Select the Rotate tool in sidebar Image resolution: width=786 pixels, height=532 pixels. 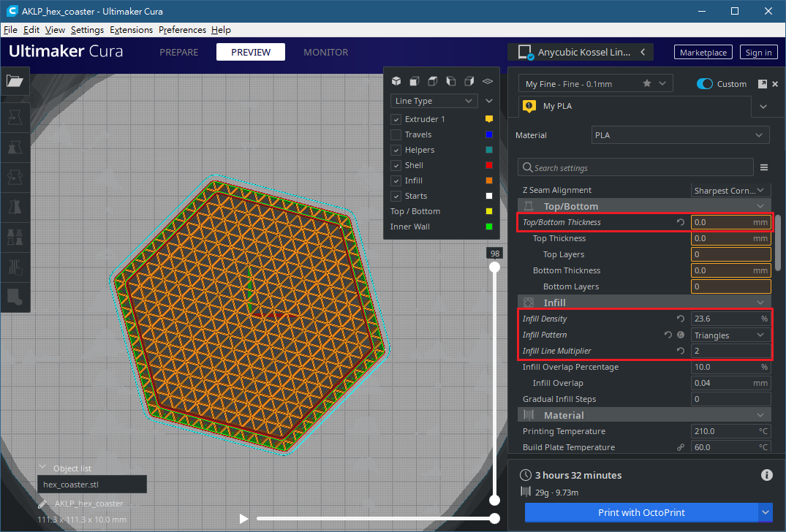point(15,177)
